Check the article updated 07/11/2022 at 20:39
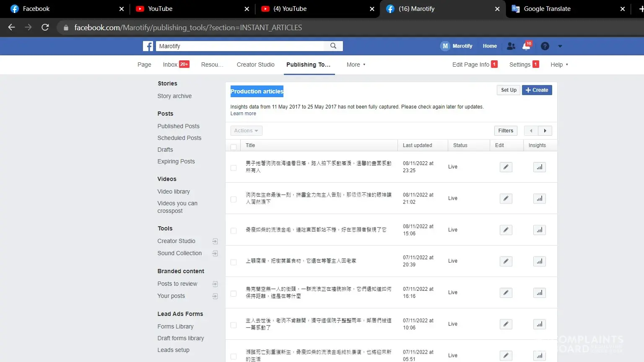 234,262
